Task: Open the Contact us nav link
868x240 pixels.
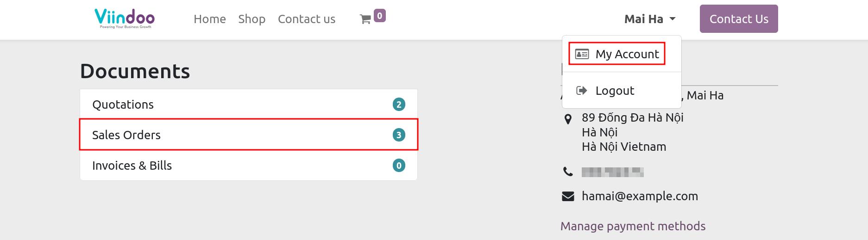Action: pyautogui.click(x=307, y=19)
